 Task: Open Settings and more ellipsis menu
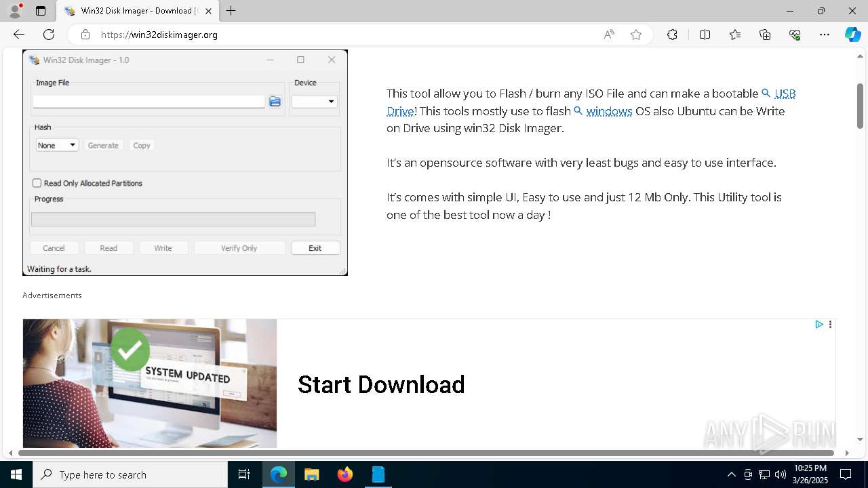pyautogui.click(x=825, y=35)
